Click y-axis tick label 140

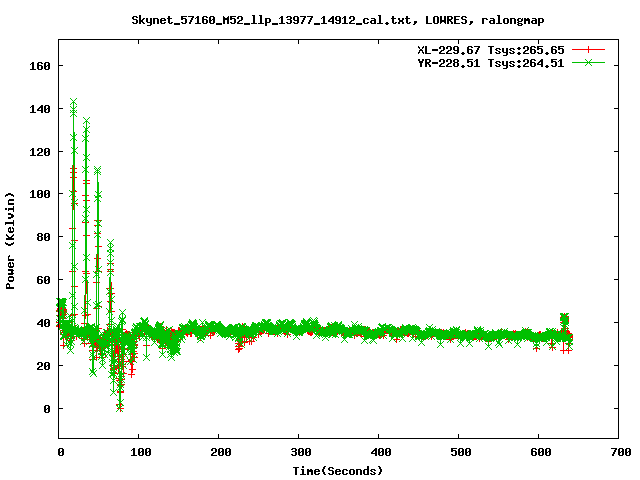pyautogui.click(x=40, y=109)
